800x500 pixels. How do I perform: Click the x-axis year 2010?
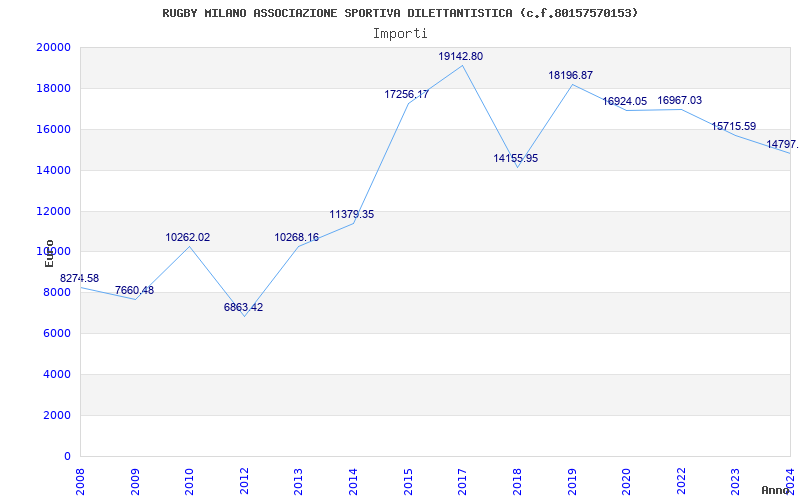pos(189,482)
